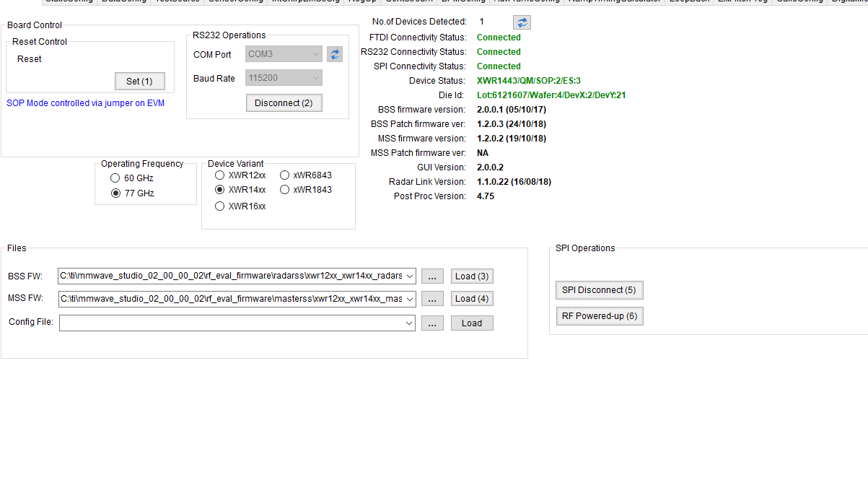Click Disconnect (2) under RS232 Operations
868x480 pixels.
[284, 102]
